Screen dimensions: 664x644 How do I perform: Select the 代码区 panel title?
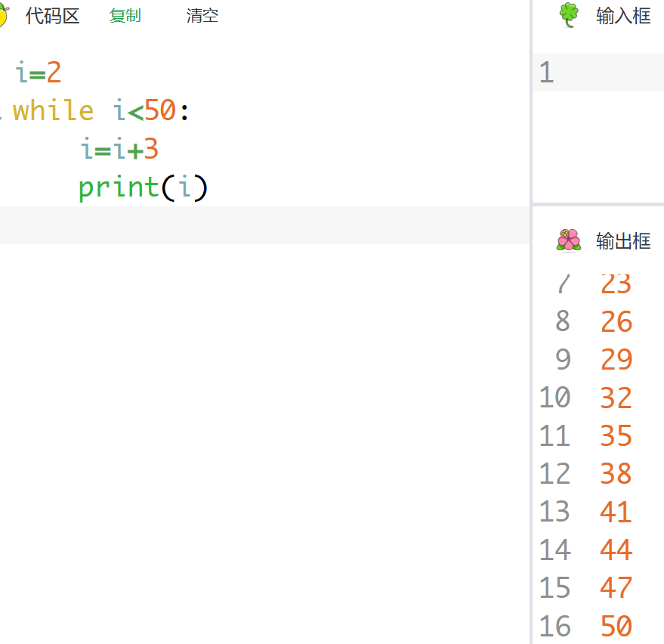(x=52, y=16)
